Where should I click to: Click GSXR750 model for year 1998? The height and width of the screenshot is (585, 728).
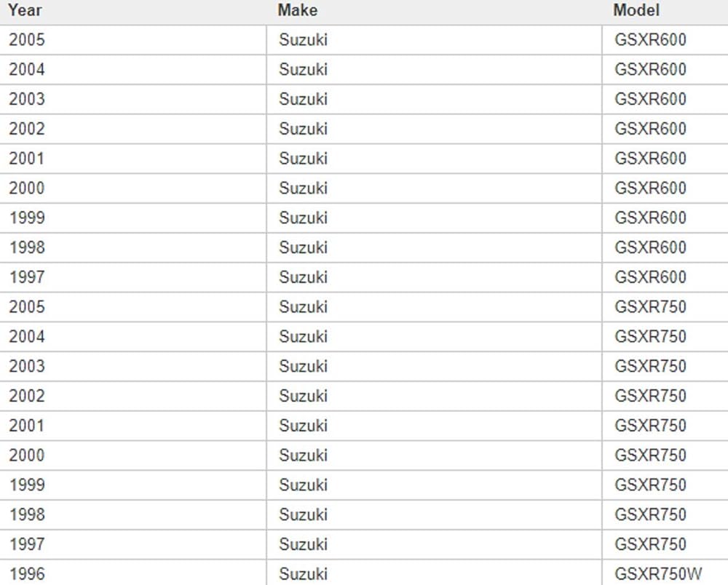(x=650, y=515)
